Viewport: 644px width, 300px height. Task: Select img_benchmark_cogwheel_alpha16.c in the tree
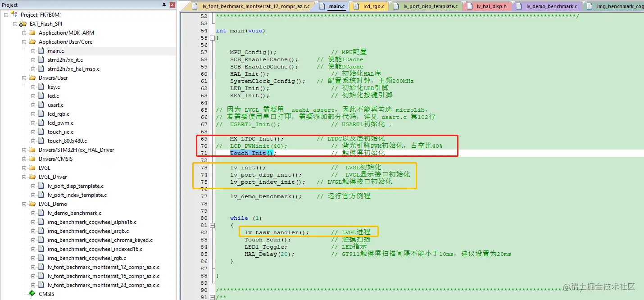coord(92,222)
